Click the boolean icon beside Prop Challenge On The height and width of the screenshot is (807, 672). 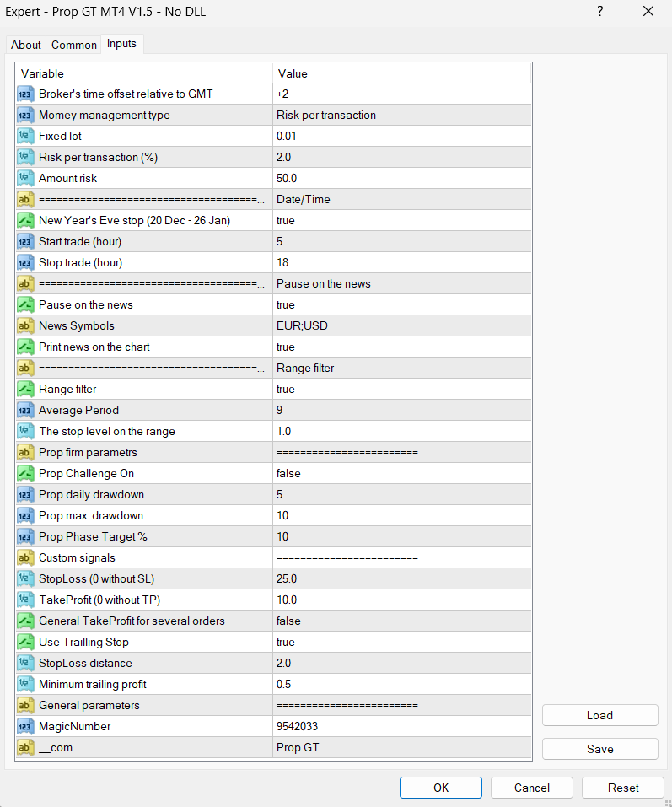25,474
